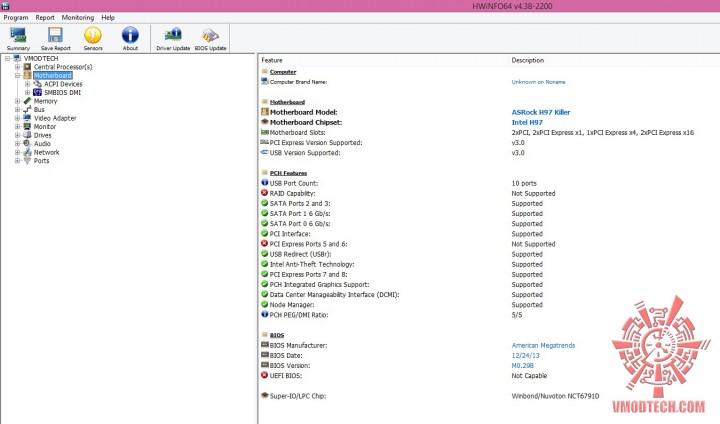Click the Drives node icon
Viewport: 720px width, 424px height.
tap(28, 135)
